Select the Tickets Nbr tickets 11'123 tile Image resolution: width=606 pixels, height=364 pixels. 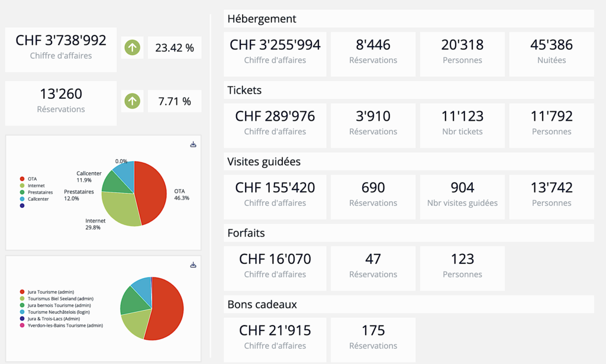[462, 123]
